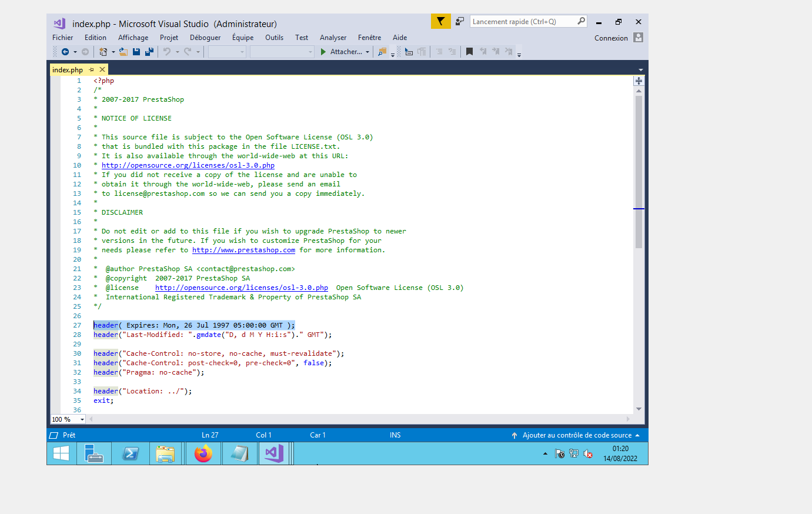Click the vertical scrollbar down arrow

click(639, 409)
